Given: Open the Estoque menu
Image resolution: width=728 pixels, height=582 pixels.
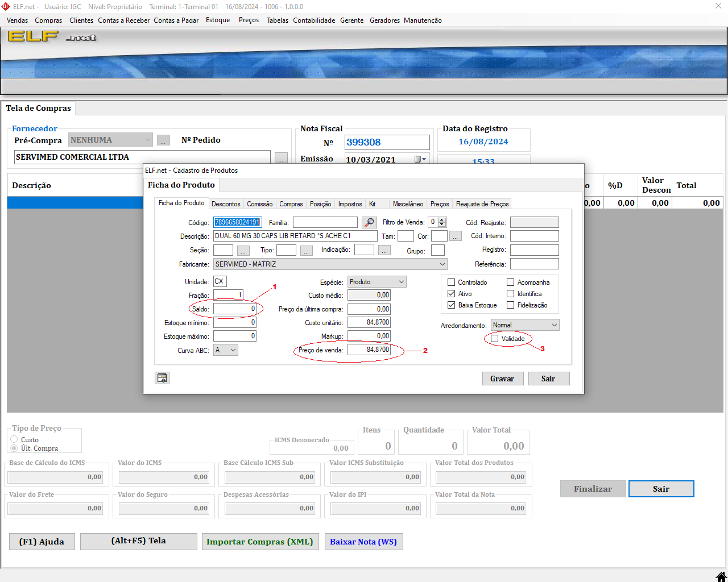Looking at the screenshot, I should [218, 20].
